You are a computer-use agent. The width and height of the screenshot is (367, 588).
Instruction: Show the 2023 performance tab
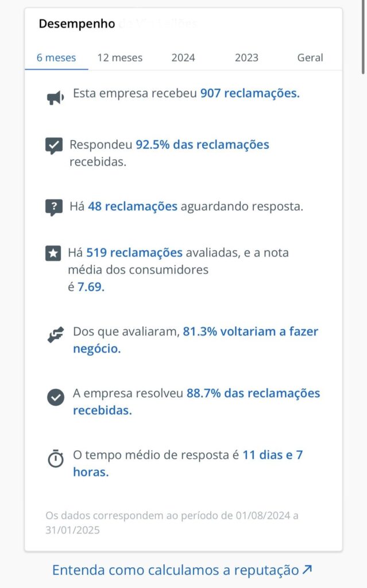tap(246, 57)
